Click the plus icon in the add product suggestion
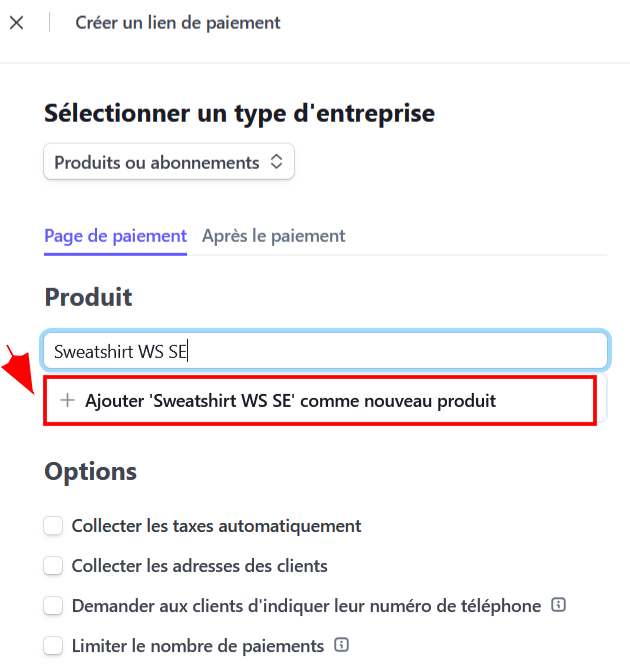This screenshot has height=667, width=630. tap(67, 400)
